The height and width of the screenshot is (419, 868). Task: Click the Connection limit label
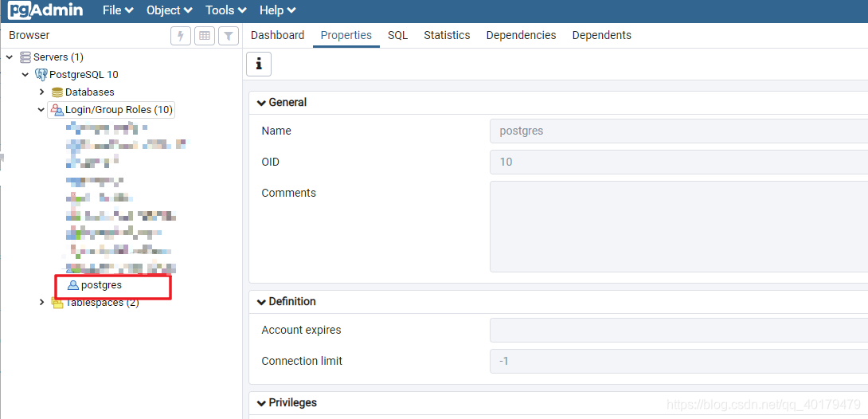coord(302,361)
